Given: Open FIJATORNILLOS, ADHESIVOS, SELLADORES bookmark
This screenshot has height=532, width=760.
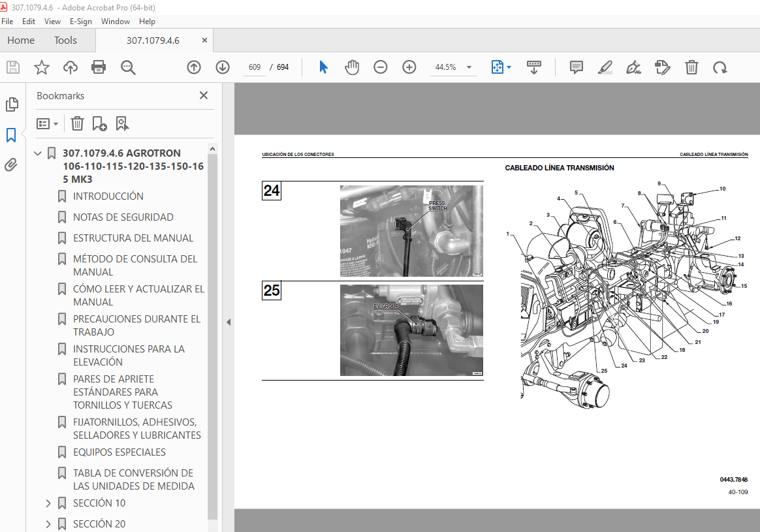Looking at the screenshot, I should [136, 429].
